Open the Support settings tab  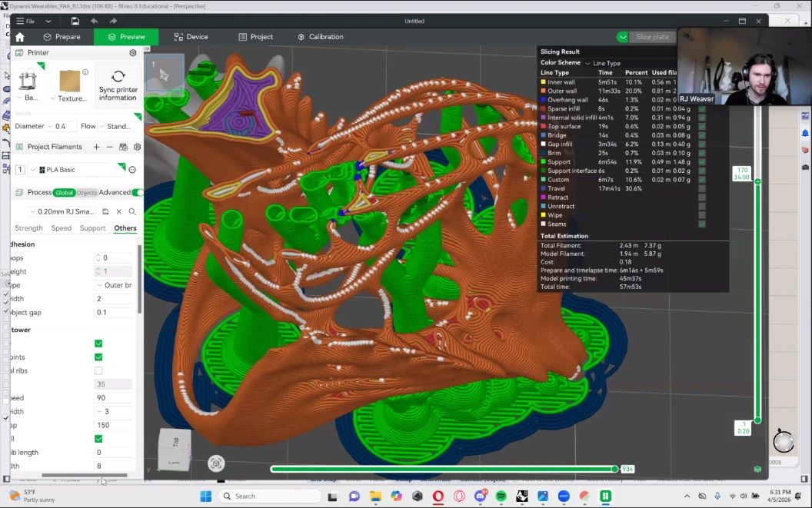[92, 228]
